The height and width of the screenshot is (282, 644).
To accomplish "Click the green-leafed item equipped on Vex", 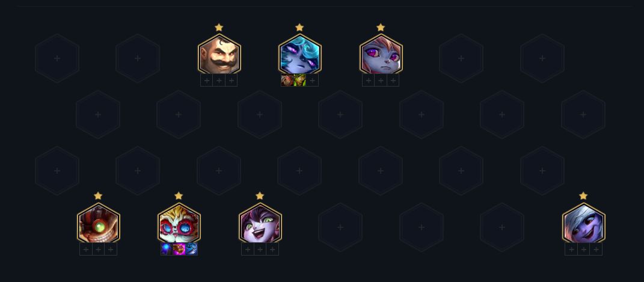I will [300, 81].
